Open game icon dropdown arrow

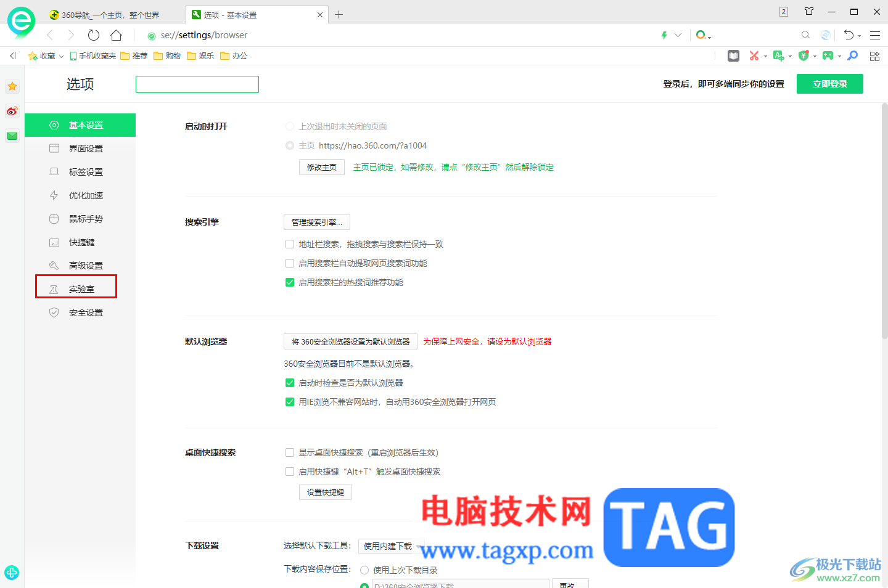839,56
